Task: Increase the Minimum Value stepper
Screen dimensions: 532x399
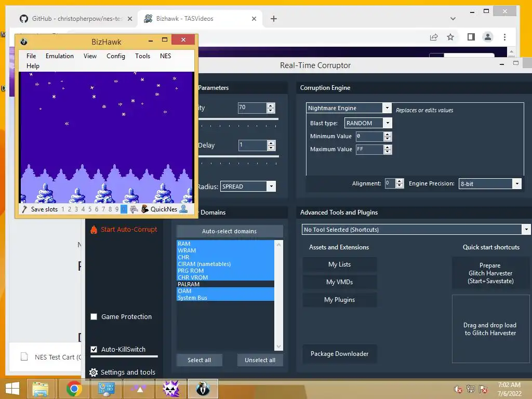Action: (388, 135)
